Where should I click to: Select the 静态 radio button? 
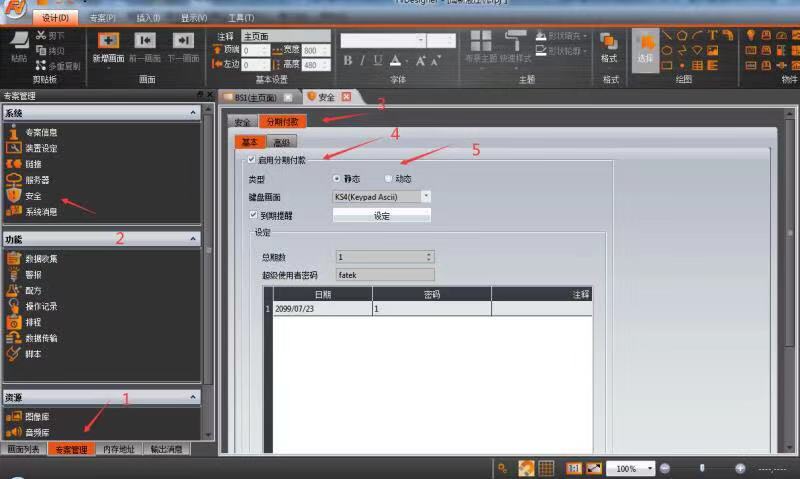click(x=336, y=179)
